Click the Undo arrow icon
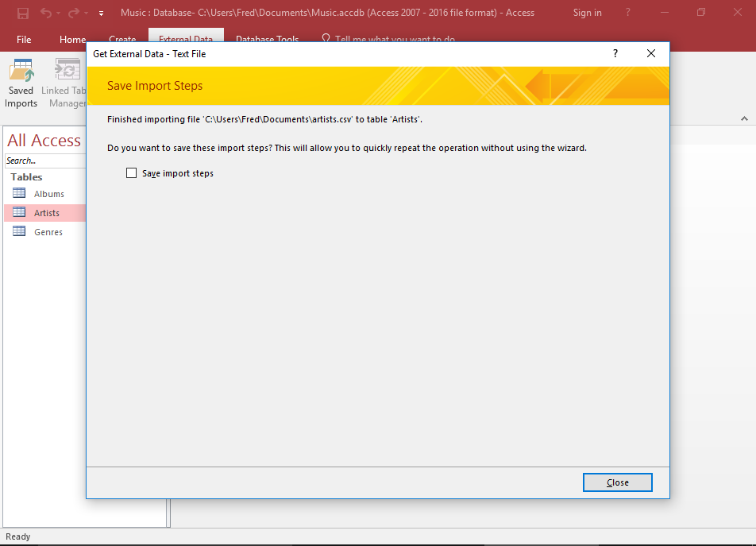 [46, 13]
